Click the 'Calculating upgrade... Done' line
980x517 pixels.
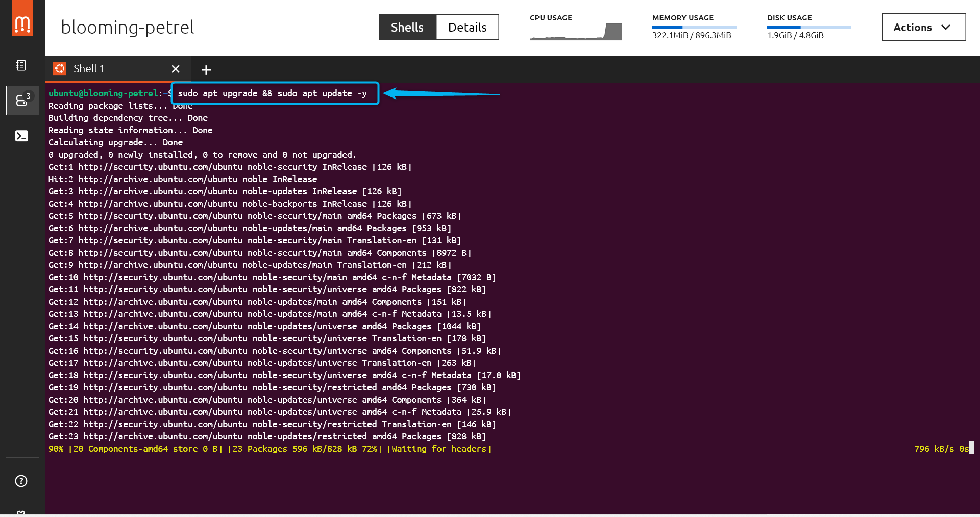click(115, 142)
